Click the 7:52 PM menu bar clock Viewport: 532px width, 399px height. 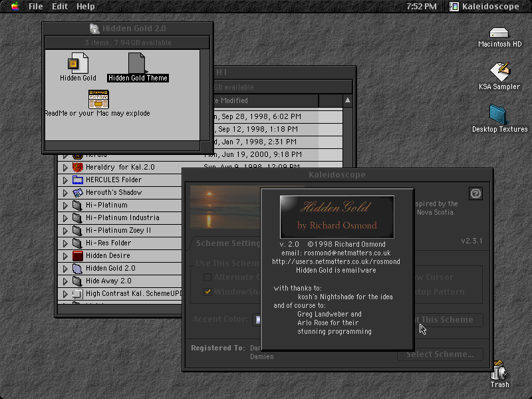422,7
